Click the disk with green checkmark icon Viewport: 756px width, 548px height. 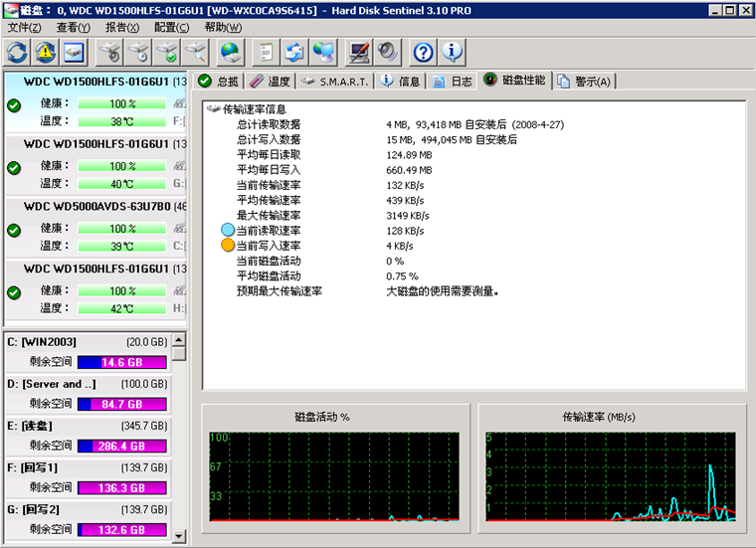pos(167,52)
